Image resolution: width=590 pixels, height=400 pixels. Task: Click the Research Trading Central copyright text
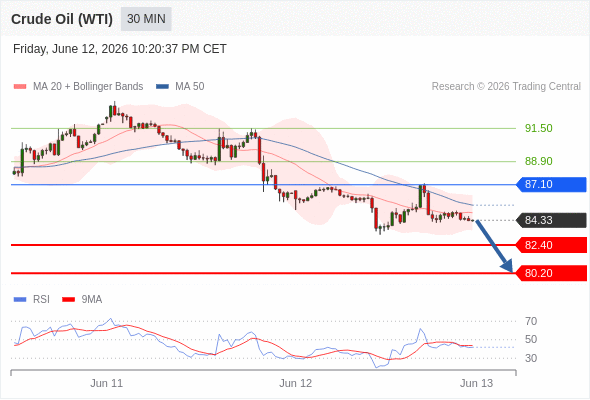[506, 87]
